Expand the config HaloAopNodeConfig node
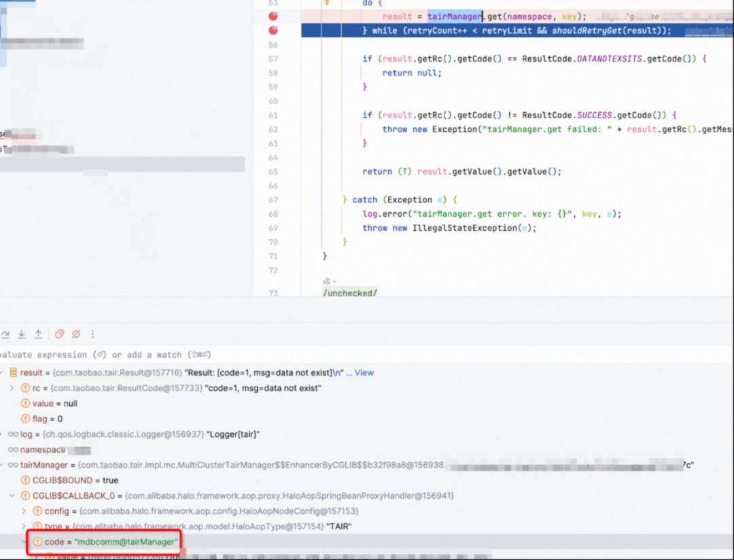 click(24, 510)
